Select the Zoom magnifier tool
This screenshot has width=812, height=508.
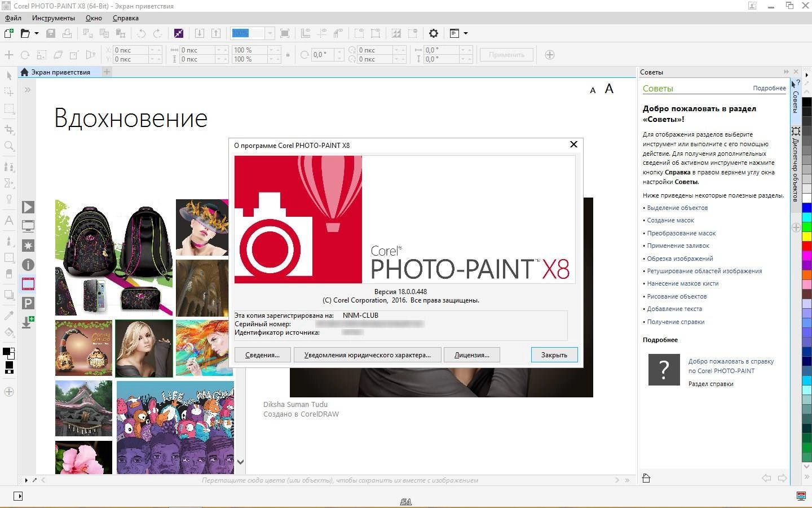[9, 146]
